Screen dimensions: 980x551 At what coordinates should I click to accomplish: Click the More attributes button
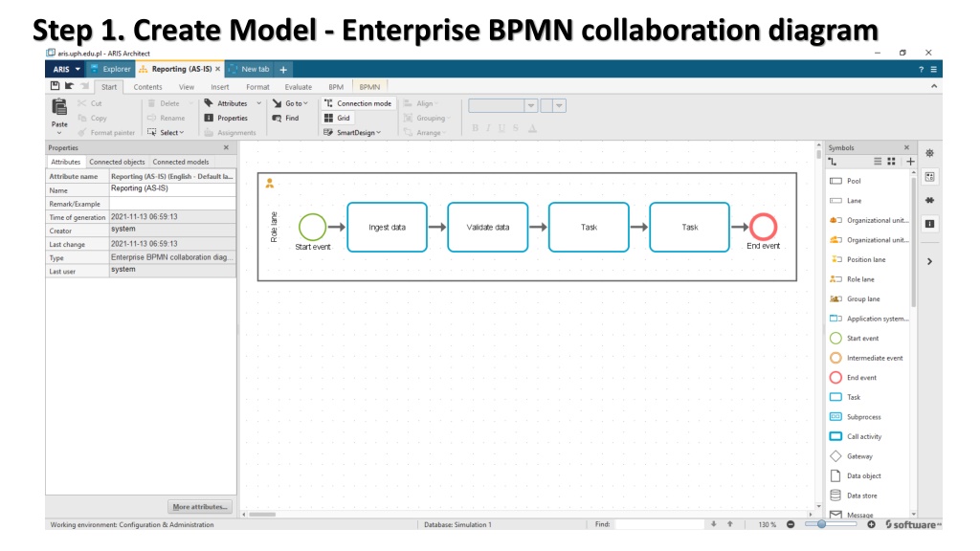click(x=200, y=507)
